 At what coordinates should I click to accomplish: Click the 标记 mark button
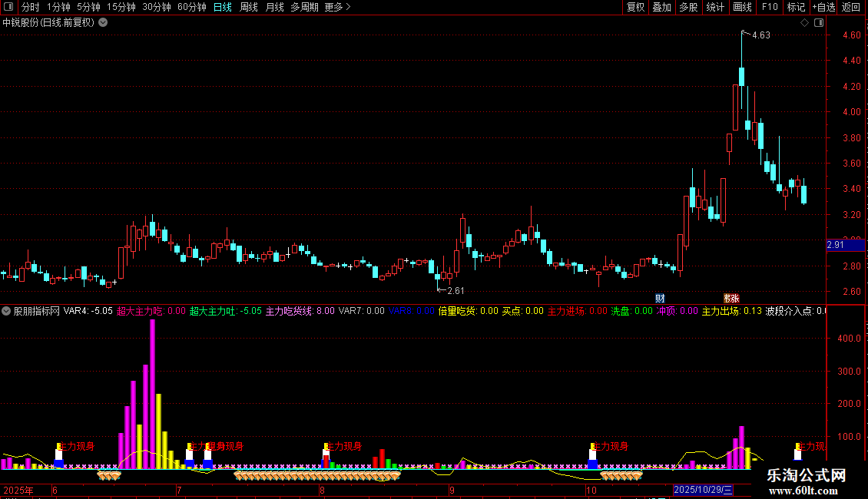(x=796, y=7)
